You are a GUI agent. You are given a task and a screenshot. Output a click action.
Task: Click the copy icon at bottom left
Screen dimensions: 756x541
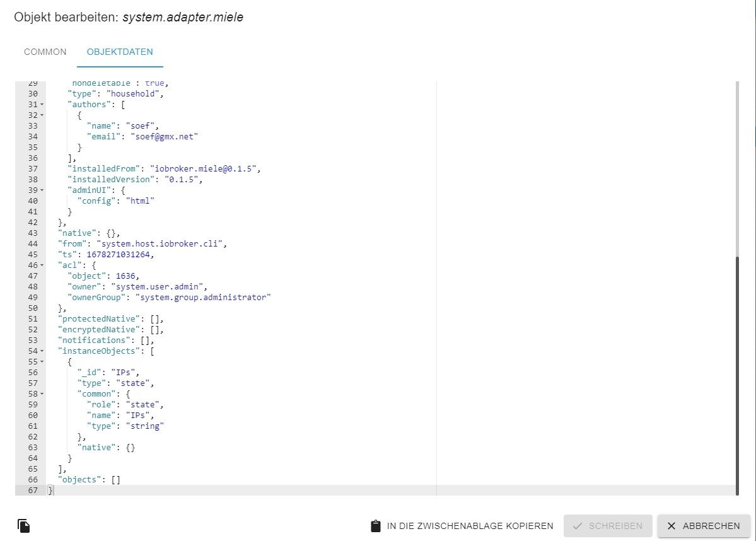(x=23, y=526)
